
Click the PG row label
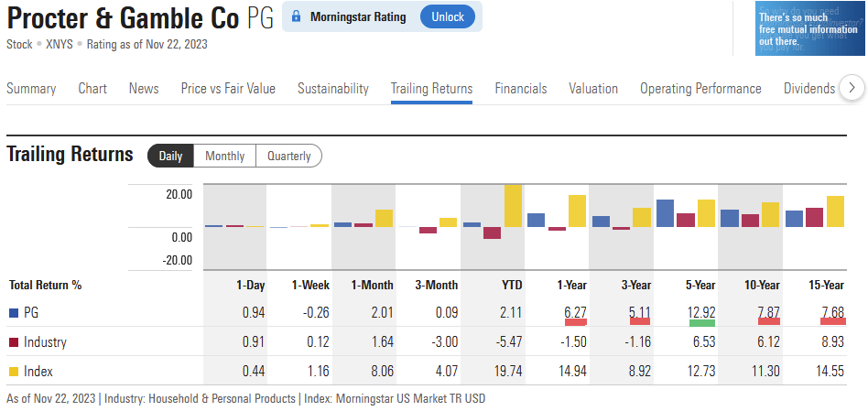(31, 313)
